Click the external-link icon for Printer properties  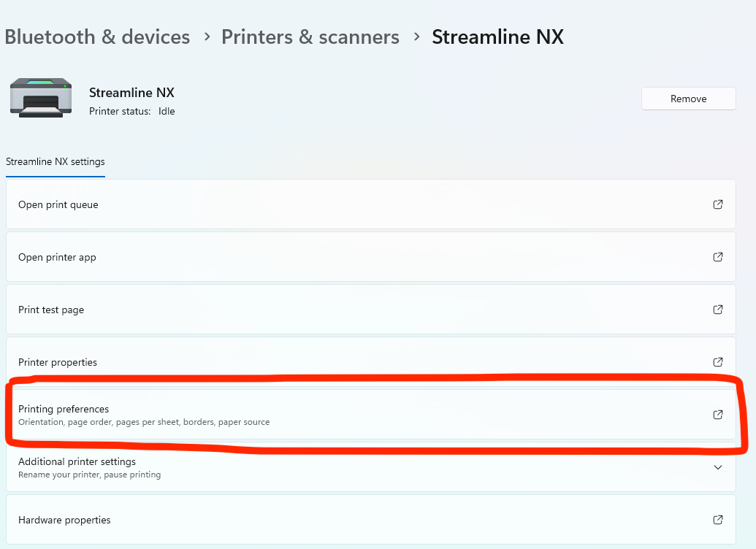pyautogui.click(x=717, y=362)
